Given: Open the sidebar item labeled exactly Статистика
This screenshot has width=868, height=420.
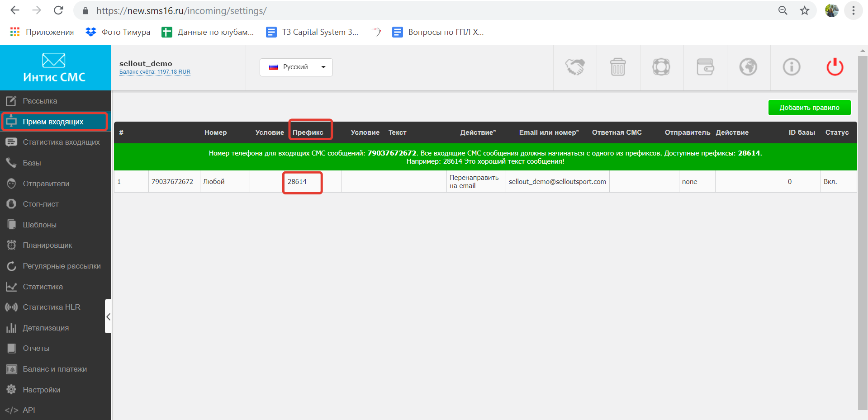Looking at the screenshot, I should click(56, 287).
